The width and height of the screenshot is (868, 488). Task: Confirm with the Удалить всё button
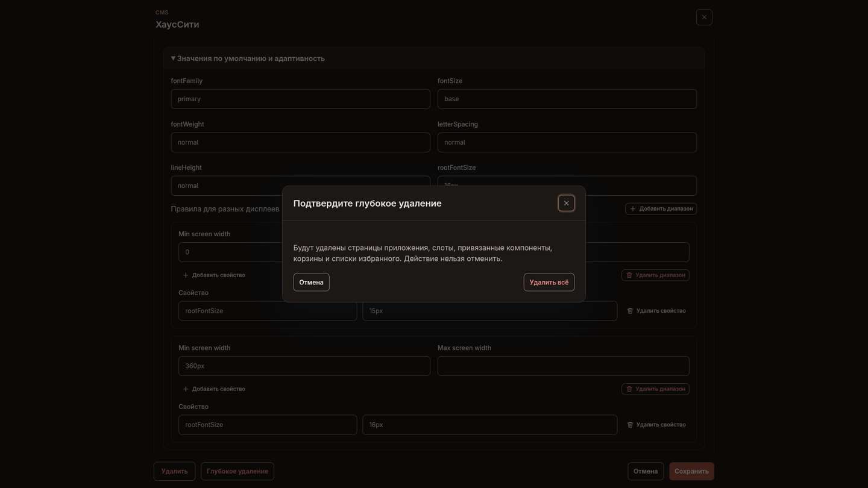tap(549, 282)
